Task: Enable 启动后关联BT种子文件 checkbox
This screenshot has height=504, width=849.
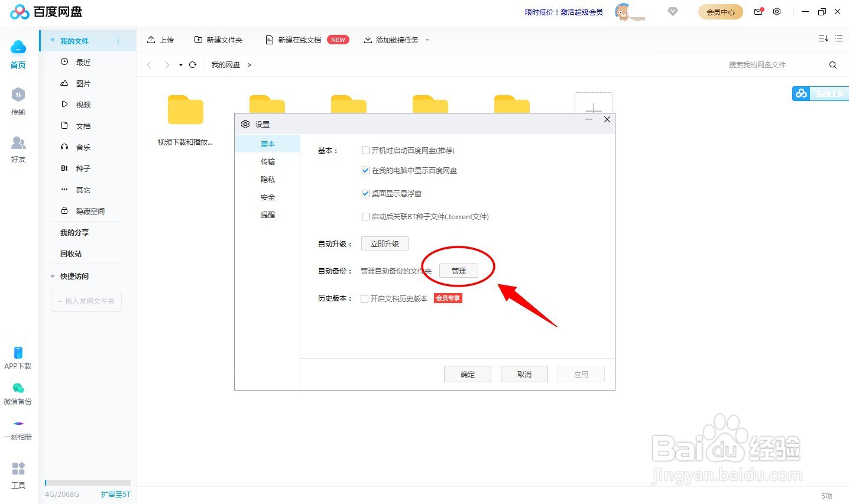Action: (x=365, y=217)
